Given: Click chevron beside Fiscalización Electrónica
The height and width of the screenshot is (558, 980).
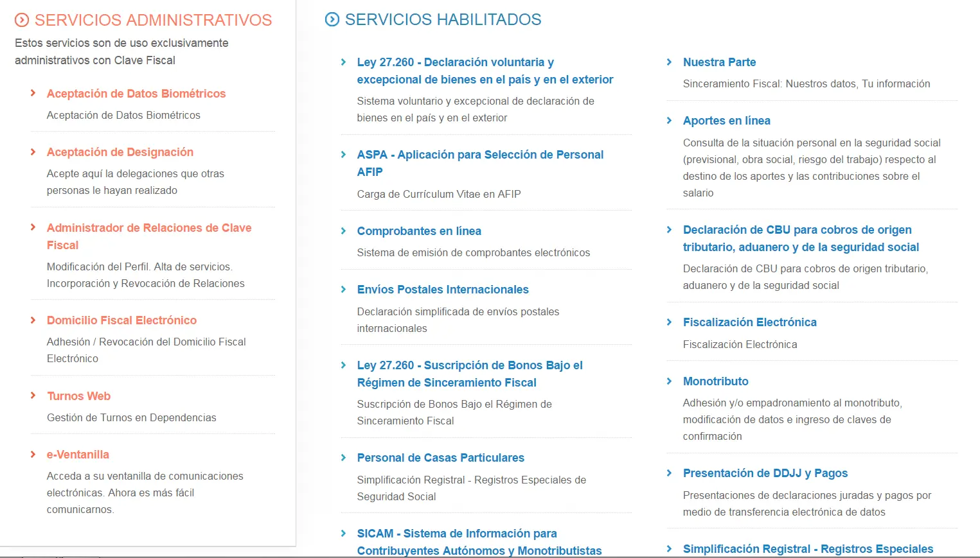Looking at the screenshot, I should pos(669,322).
